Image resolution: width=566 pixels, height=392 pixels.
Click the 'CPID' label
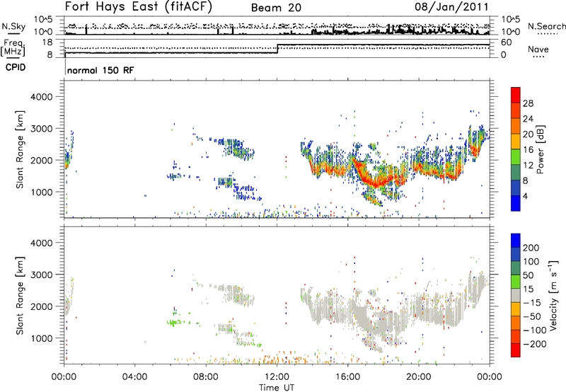pyautogui.click(x=16, y=67)
